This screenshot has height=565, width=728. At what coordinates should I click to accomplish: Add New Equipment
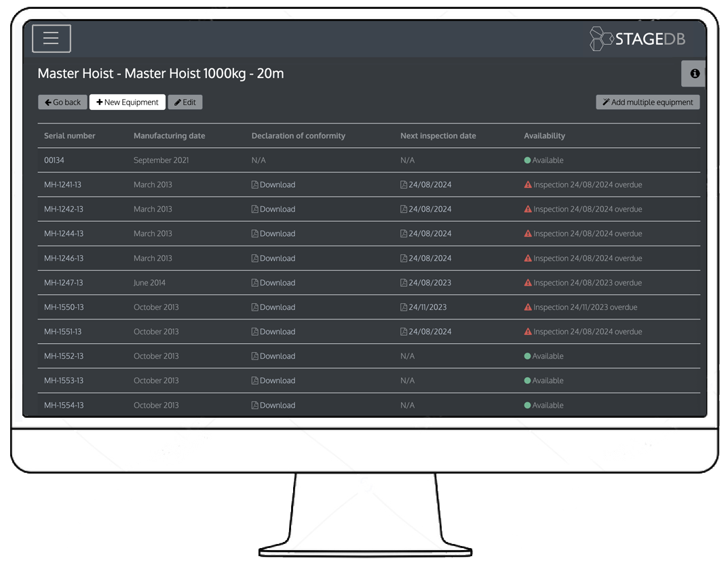[x=128, y=102]
